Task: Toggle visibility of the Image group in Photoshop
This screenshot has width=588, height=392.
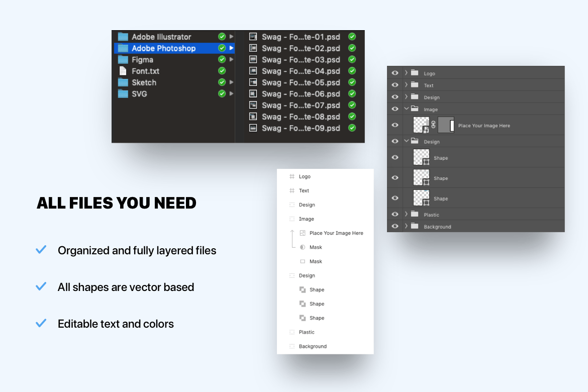Action: pos(395,109)
